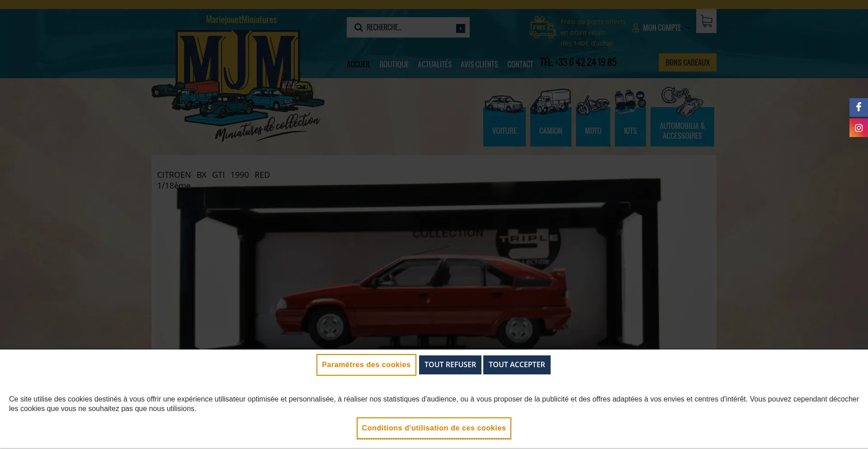Select the KITS category tile
The width and height of the screenshot is (868, 449).
[x=630, y=127]
